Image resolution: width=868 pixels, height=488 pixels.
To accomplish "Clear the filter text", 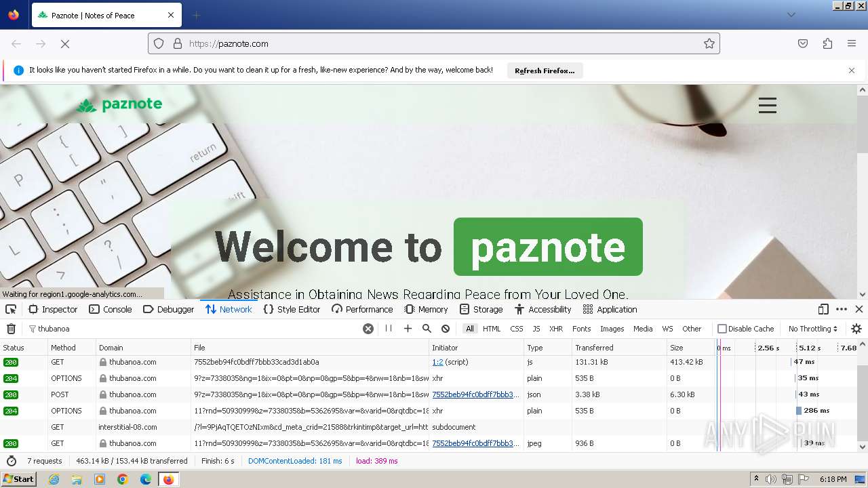I will coord(368,329).
